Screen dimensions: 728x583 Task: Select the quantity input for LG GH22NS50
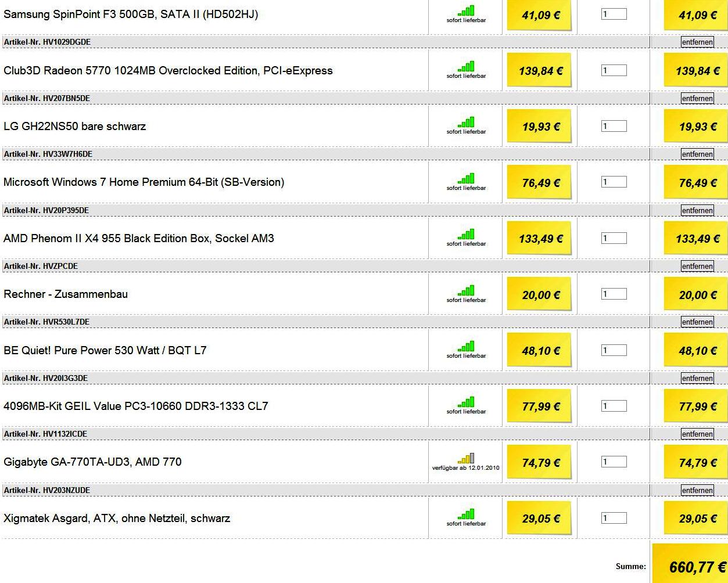[614, 126]
